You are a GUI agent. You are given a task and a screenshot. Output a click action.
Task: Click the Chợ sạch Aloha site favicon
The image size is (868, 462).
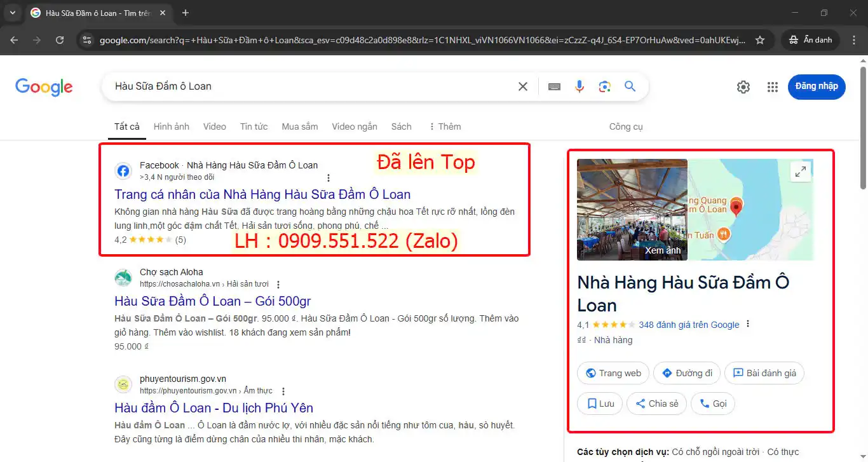pyautogui.click(x=123, y=278)
